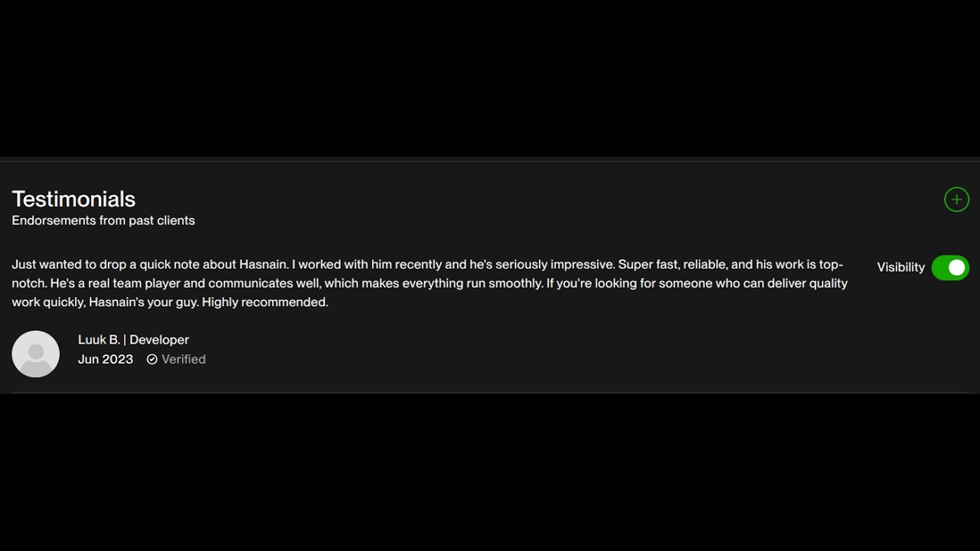
Task: Click the "Jun 2023" testimonial date
Action: coord(106,360)
